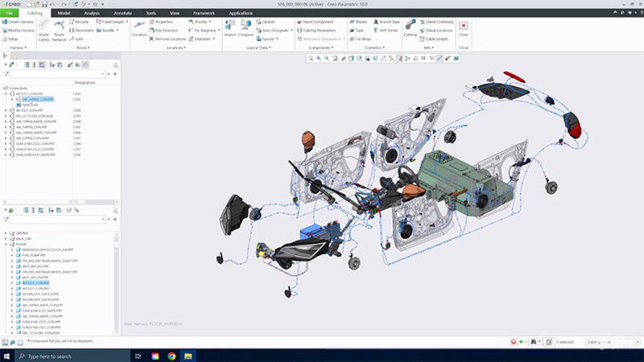Screen dimensions: 644x362
Task: Expand the FLOOR tree node
Action: 7,245
